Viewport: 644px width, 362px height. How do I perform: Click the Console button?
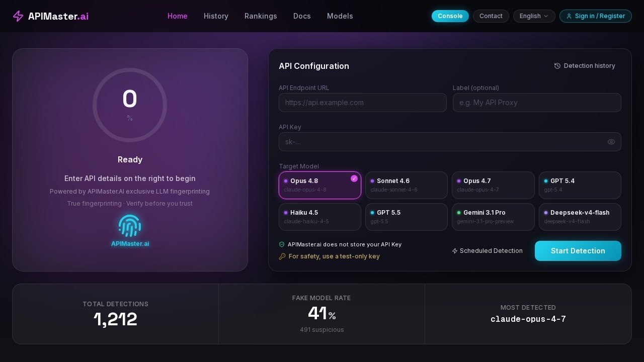pyautogui.click(x=450, y=16)
